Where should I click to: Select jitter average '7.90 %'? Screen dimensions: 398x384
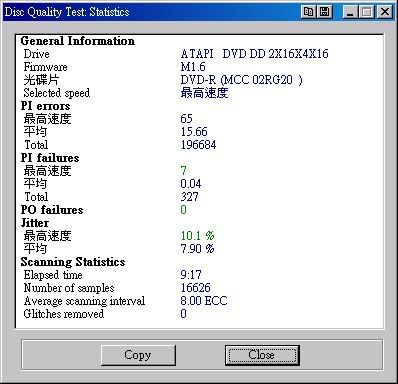point(197,249)
